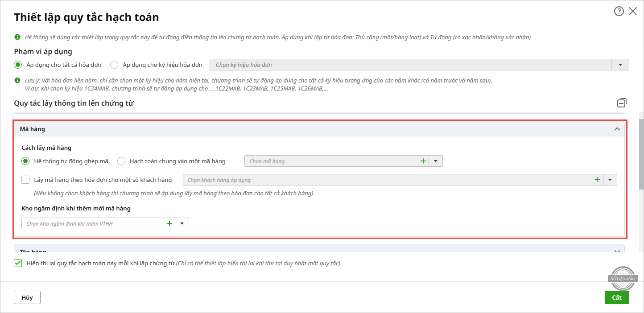
Task: Click the info icon at top description
Action: coord(17,37)
